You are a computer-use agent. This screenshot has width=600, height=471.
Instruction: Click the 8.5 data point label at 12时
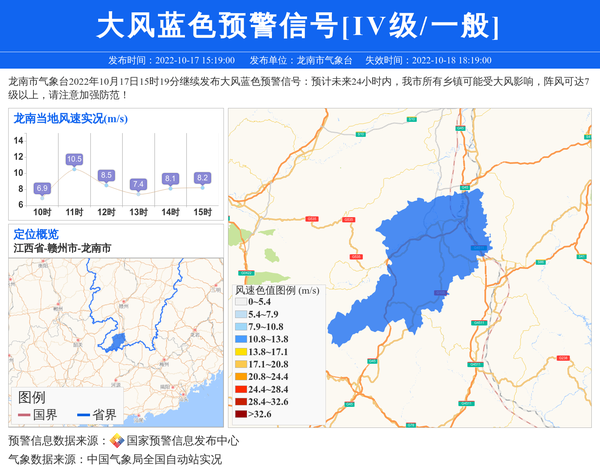click(106, 175)
